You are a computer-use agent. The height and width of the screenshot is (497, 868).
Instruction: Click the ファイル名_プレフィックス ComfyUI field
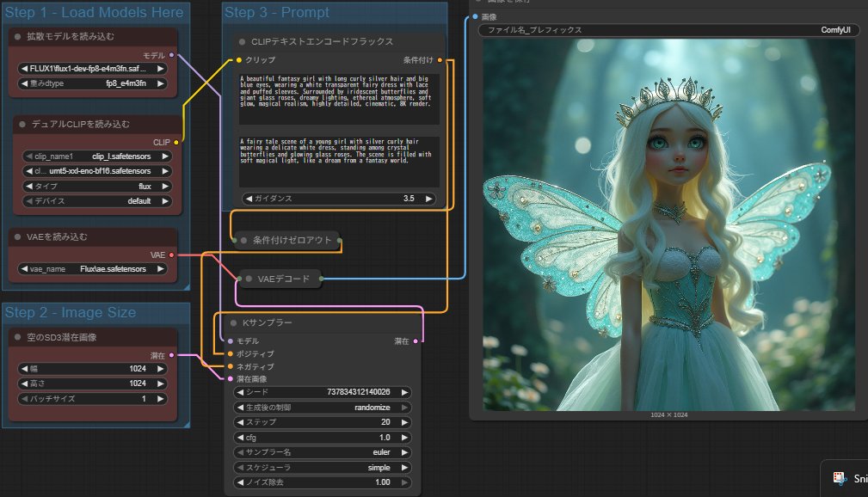668,30
